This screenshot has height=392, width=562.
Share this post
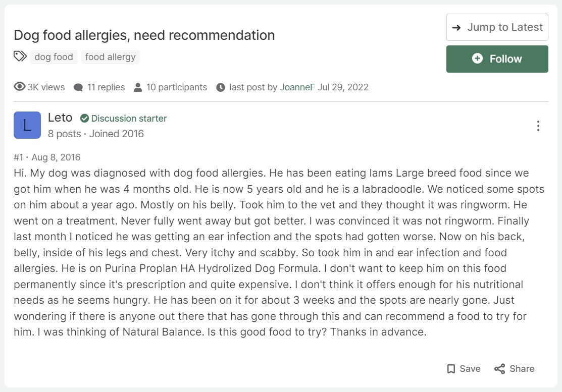coord(514,369)
